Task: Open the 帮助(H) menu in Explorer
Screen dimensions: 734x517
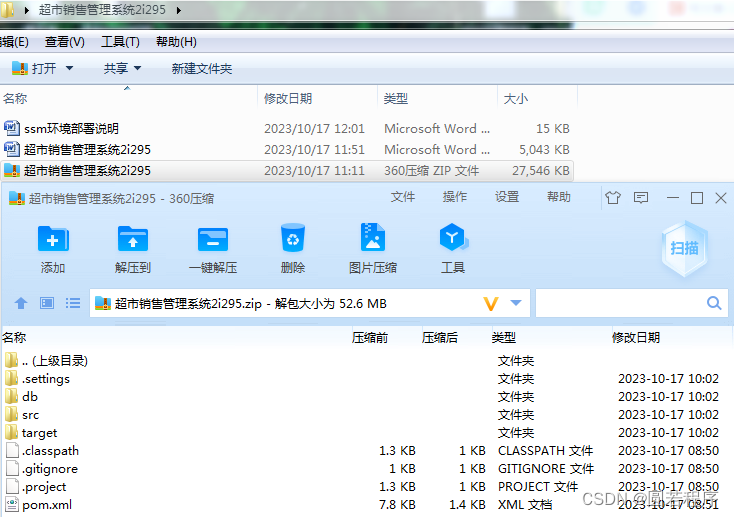Action: click(176, 42)
